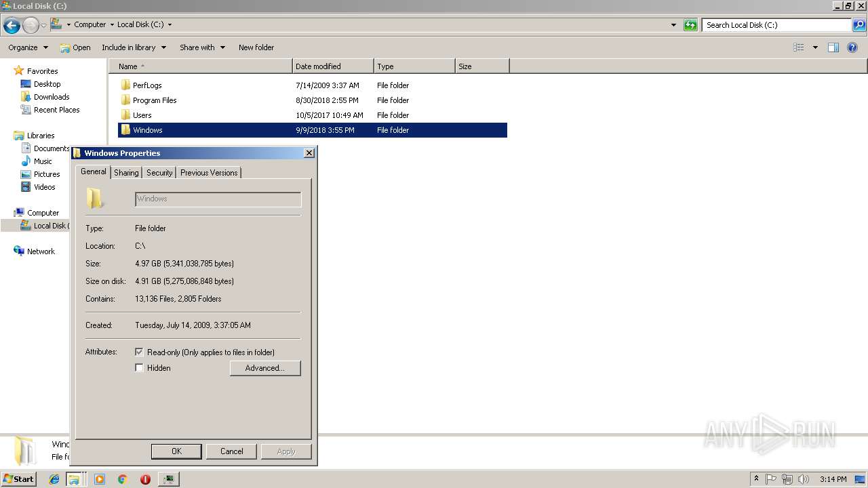Viewport: 868px width, 488px height.
Task: Open the Include in library menu
Action: [134, 47]
